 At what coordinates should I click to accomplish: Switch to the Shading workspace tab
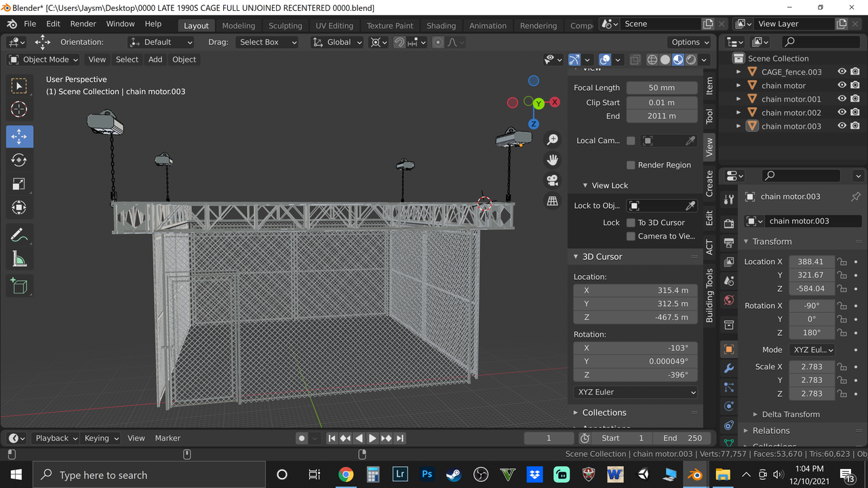click(x=441, y=26)
